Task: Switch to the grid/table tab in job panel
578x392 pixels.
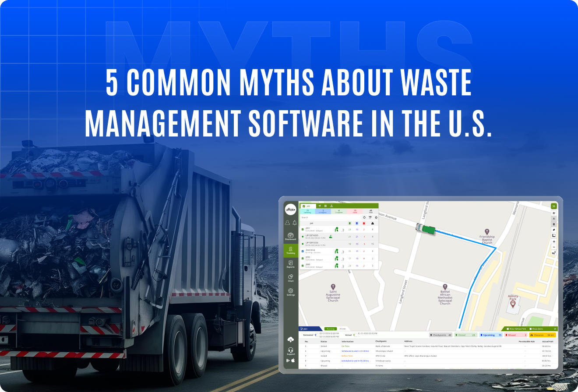Action: point(325,206)
